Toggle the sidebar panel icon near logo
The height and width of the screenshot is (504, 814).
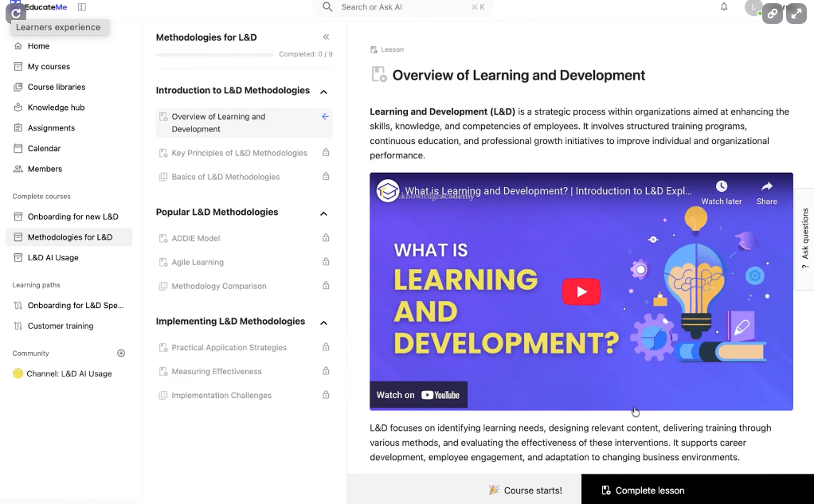tap(82, 7)
